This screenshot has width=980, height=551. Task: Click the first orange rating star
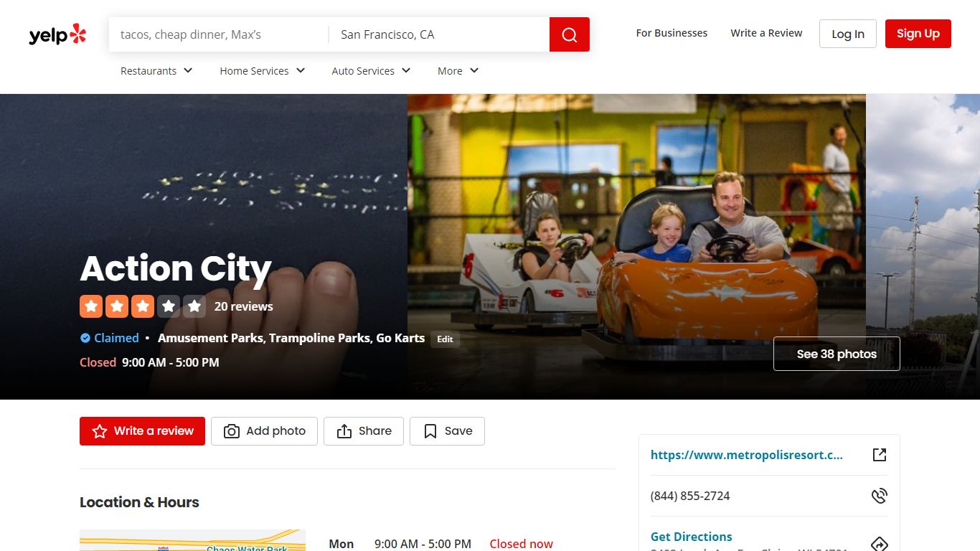[91, 306]
